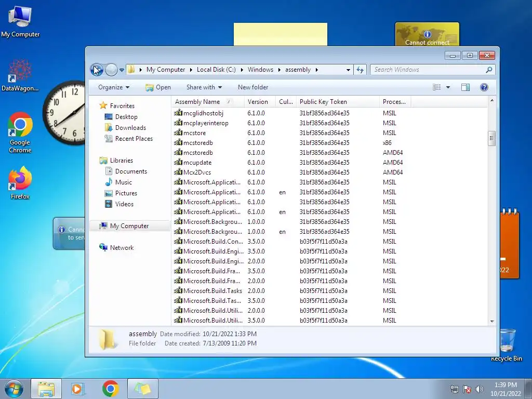The image size is (532, 399).
Task: Select the Mcx2Dvcs assembly icon
Action: click(x=178, y=172)
